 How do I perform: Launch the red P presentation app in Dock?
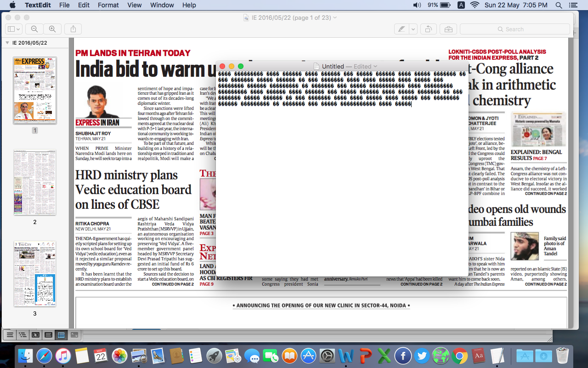pos(365,356)
